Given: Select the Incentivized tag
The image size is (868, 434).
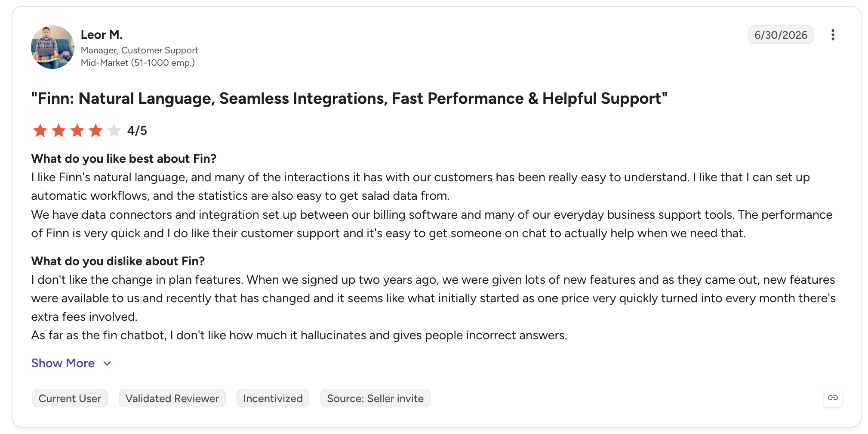Looking at the screenshot, I should coord(273,398).
